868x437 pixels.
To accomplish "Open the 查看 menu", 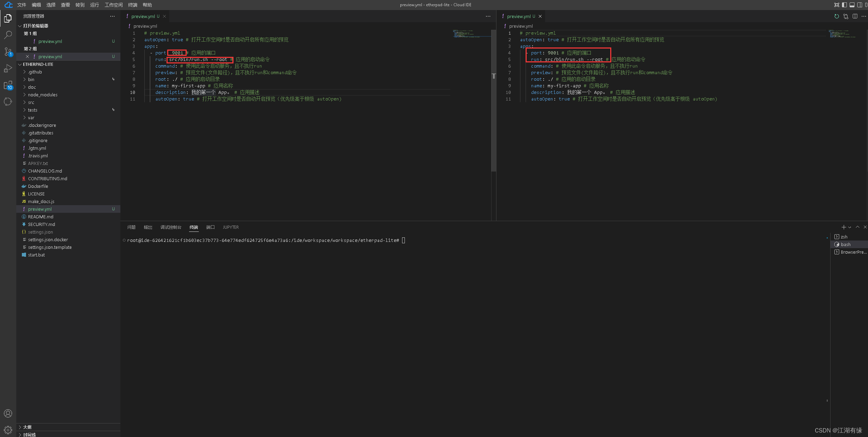I will (x=65, y=5).
